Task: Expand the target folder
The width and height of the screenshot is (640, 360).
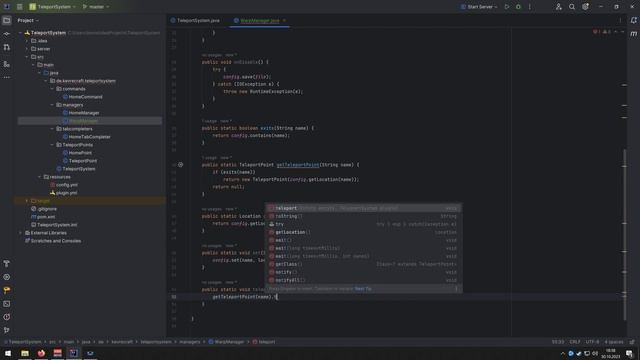Action: click(27, 201)
